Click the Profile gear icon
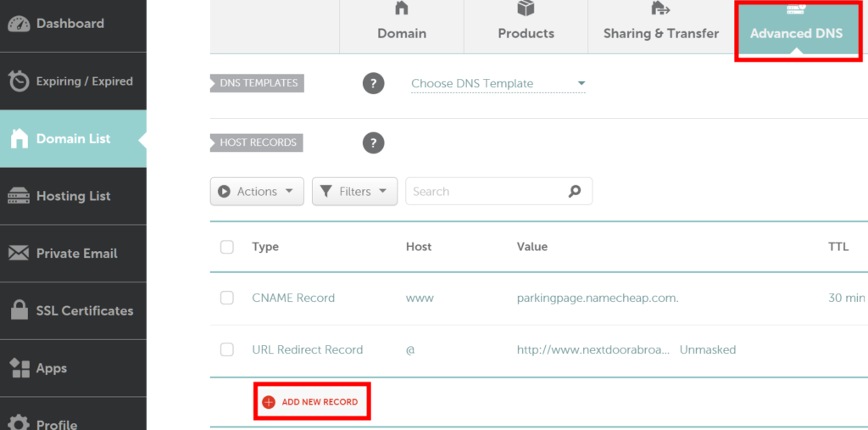The width and height of the screenshot is (868, 430). pos(19,423)
